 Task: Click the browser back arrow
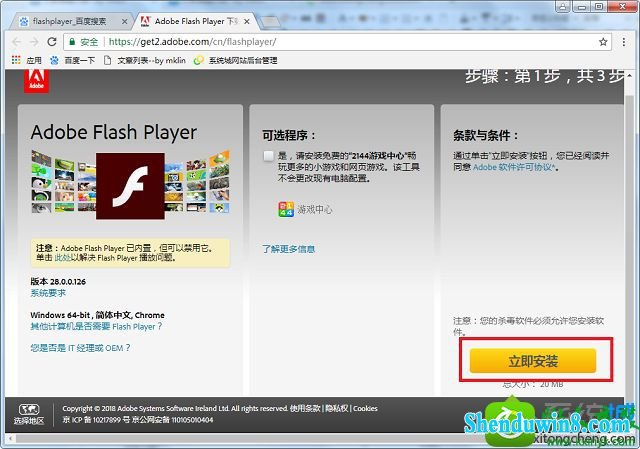pyautogui.click(x=17, y=42)
